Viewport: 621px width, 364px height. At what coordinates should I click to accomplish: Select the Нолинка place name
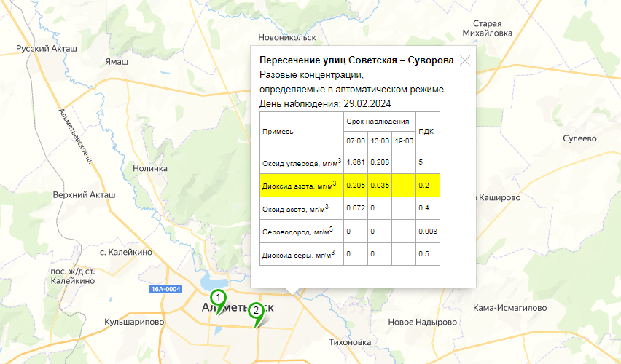point(149,169)
